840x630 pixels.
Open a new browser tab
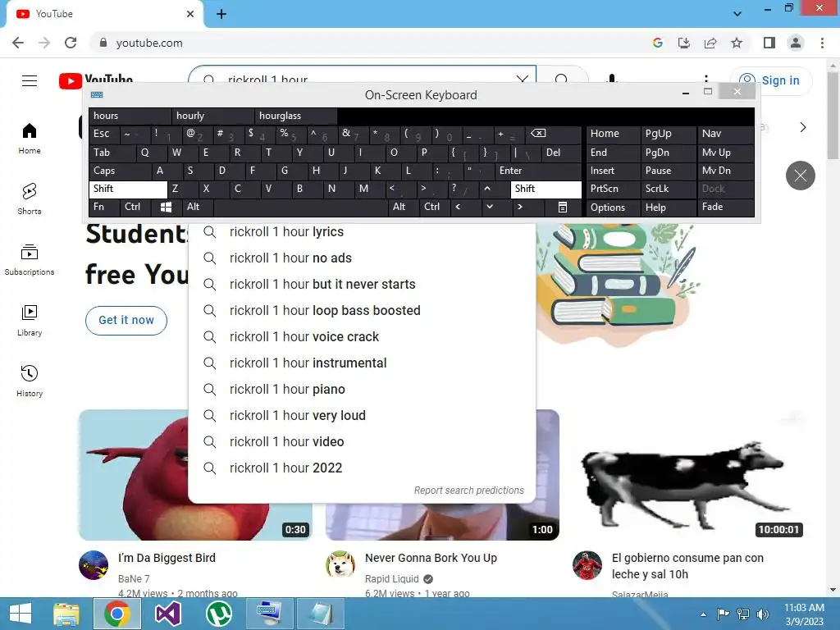coord(221,14)
